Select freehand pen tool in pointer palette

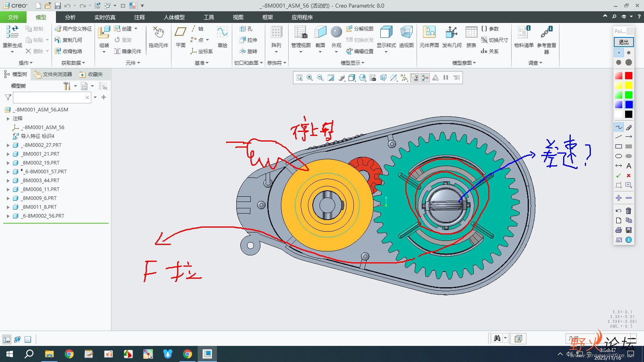pyautogui.click(x=619, y=127)
